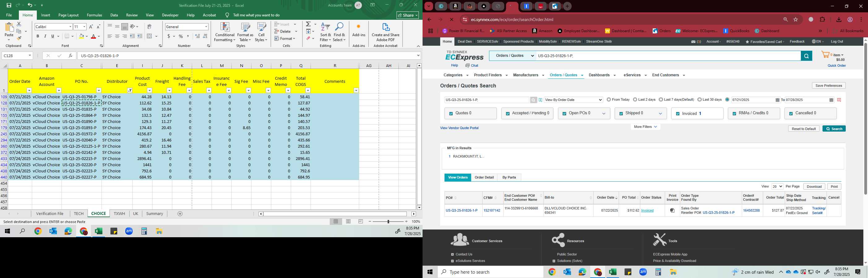Click the Excel zoom slider
Screen dimensions: 868x278
tap(388, 221)
